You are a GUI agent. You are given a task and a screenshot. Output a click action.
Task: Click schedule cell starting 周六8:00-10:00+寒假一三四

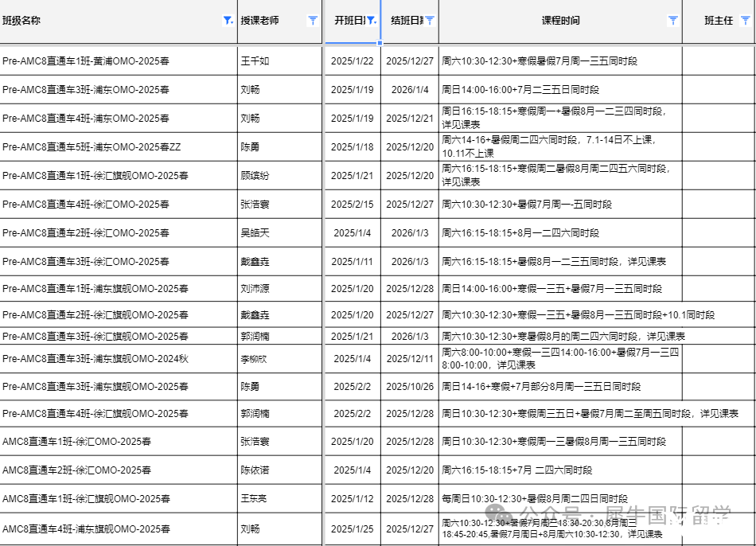[560, 359]
